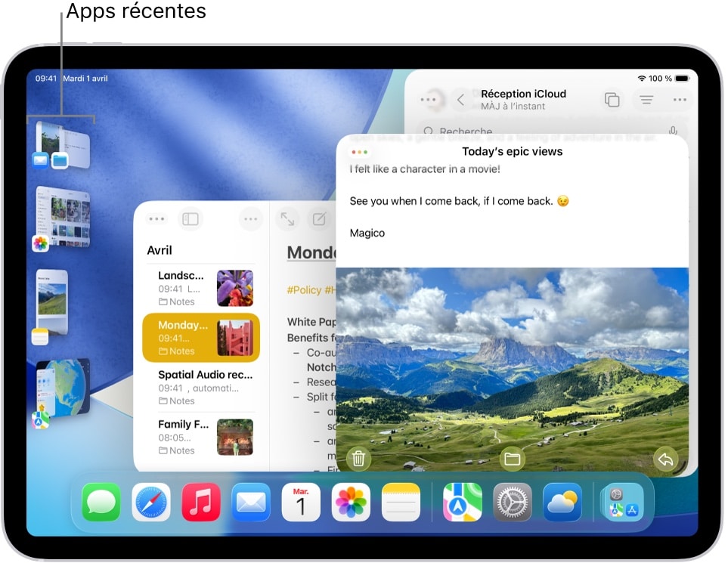Open the Safari app in the dock
This screenshot has height=563, width=728.
(x=151, y=503)
